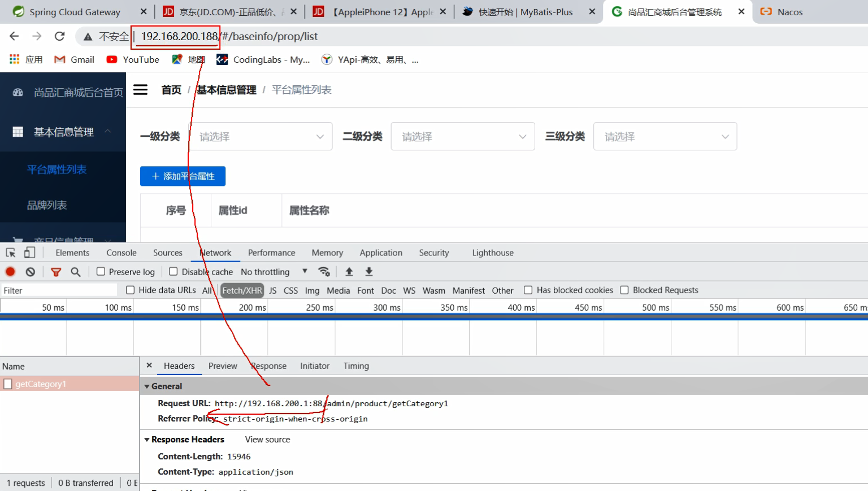Click the Import HAR upload icon

point(349,272)
